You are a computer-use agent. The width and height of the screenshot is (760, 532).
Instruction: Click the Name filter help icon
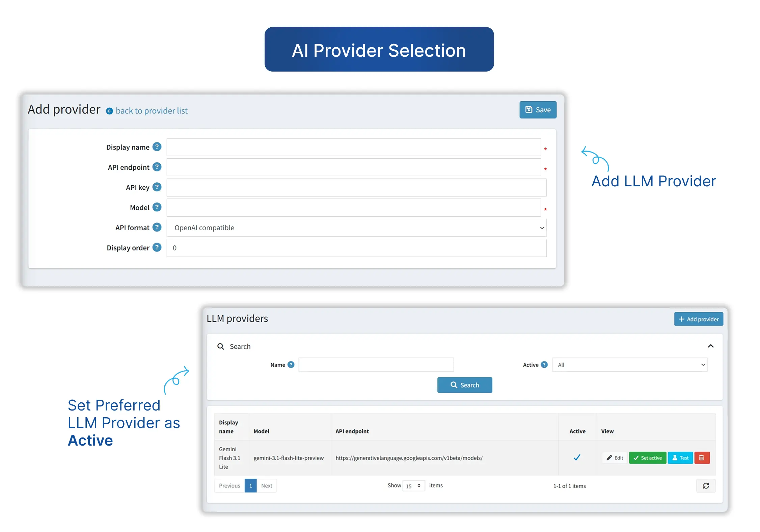tap(291, 365)
